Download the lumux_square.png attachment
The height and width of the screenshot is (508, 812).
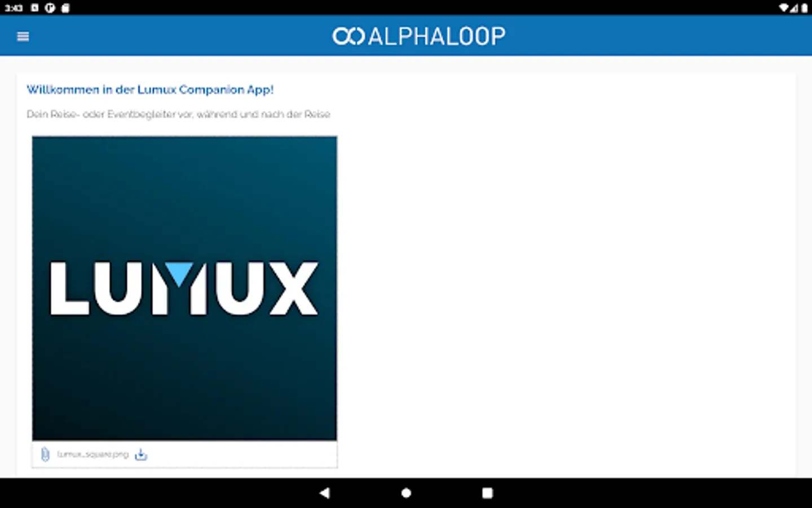(x=141, y=454)
